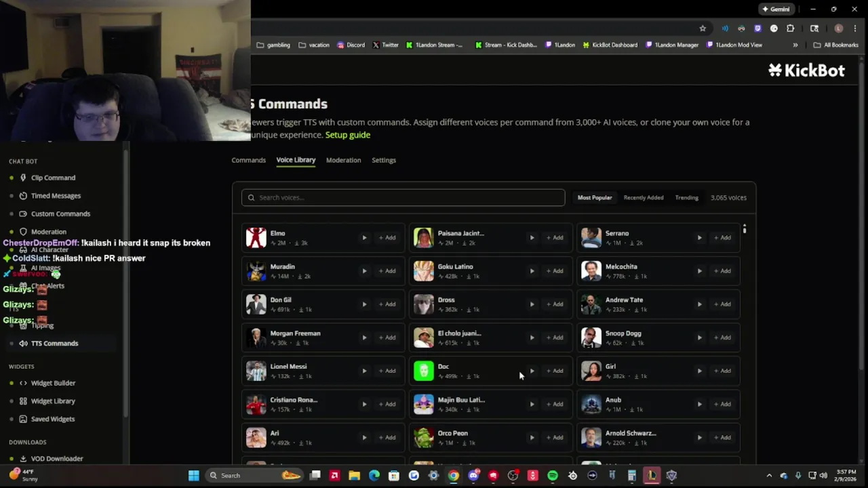Click the Goku Latino avatar thumbnail

tap(424, 271)
